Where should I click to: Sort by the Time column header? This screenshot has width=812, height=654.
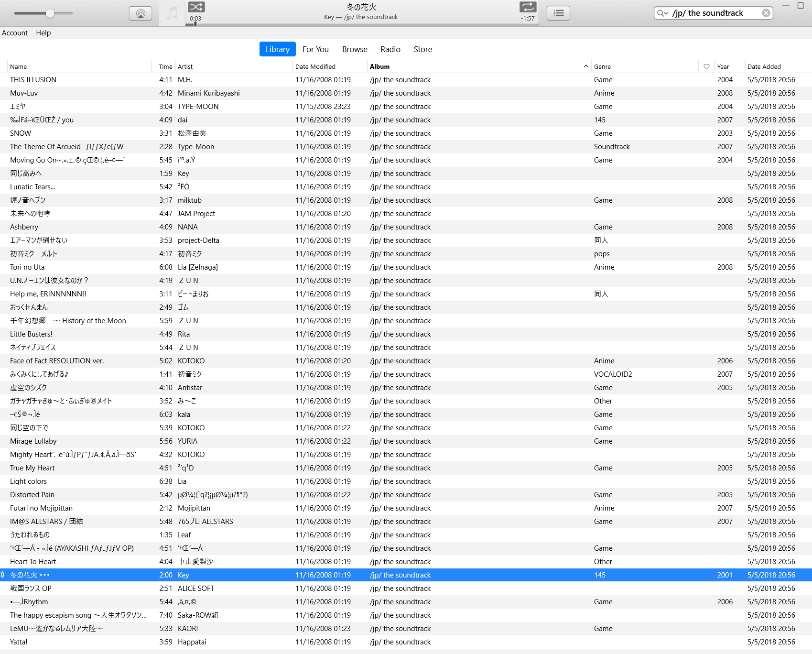click(x=165, y=66)
